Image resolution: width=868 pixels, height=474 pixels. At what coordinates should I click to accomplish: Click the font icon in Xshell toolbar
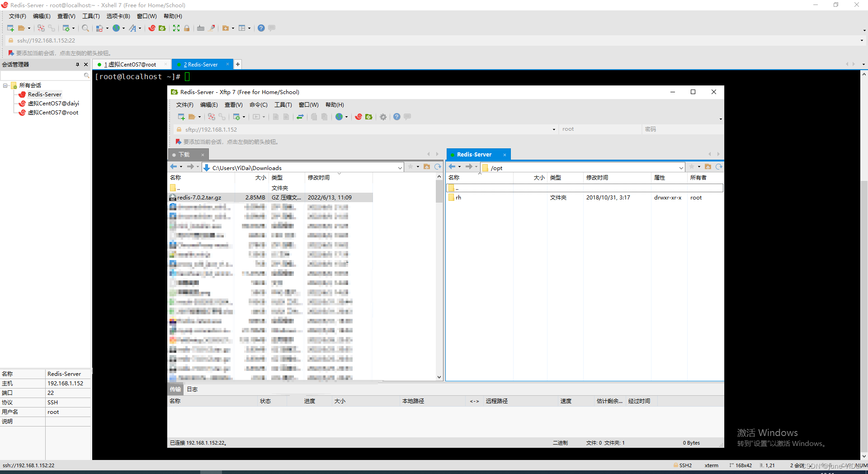pos(132,28)
